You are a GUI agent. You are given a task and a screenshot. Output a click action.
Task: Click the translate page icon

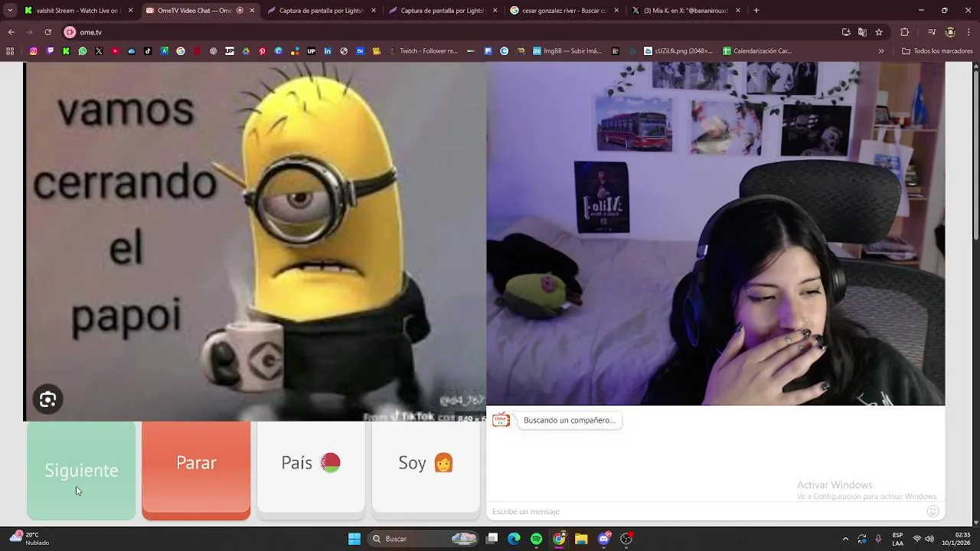coord(862,32)
